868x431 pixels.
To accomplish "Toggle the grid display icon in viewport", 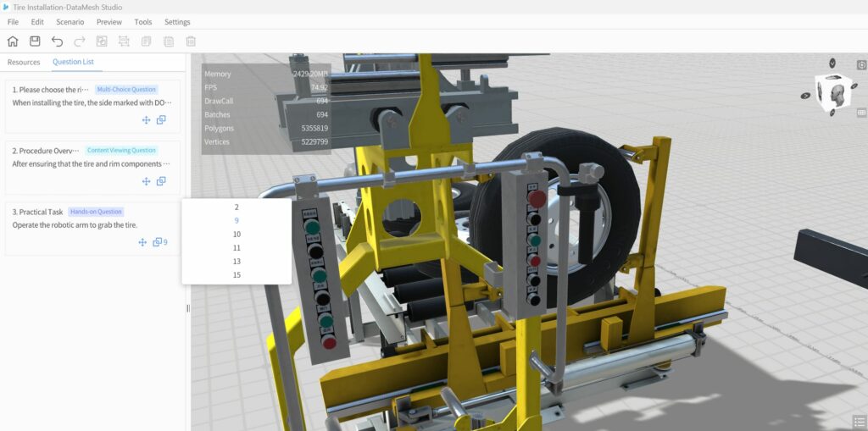I will 861,112.
